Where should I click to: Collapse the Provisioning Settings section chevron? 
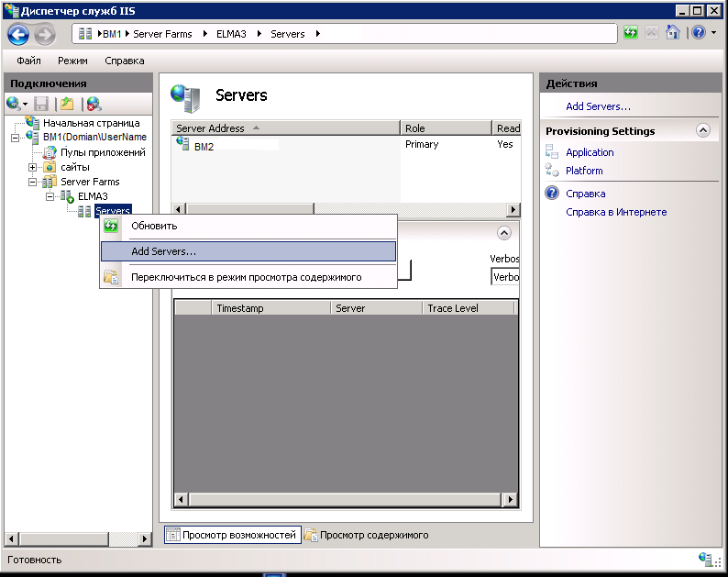click(x=703, y=130)
